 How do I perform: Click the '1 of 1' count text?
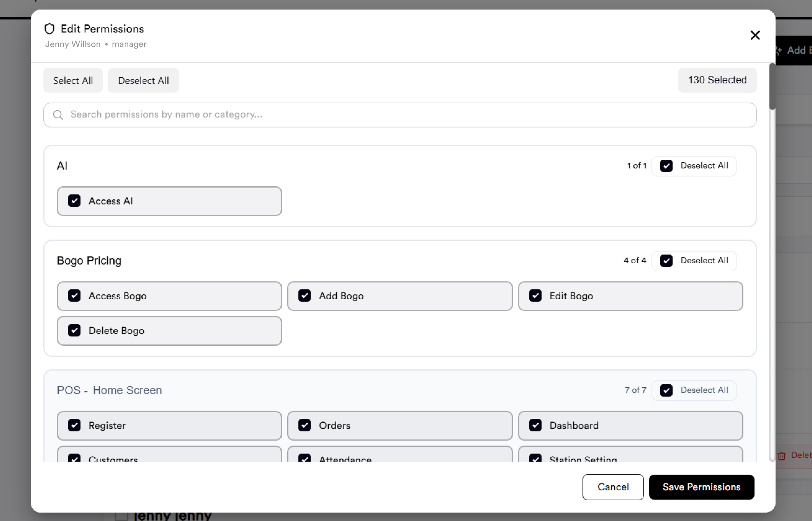point(637,166)
